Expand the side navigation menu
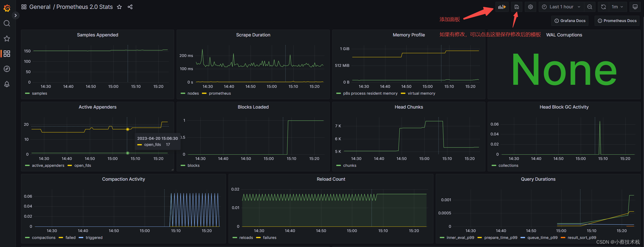The image size is (644, 247). (15, 15)
